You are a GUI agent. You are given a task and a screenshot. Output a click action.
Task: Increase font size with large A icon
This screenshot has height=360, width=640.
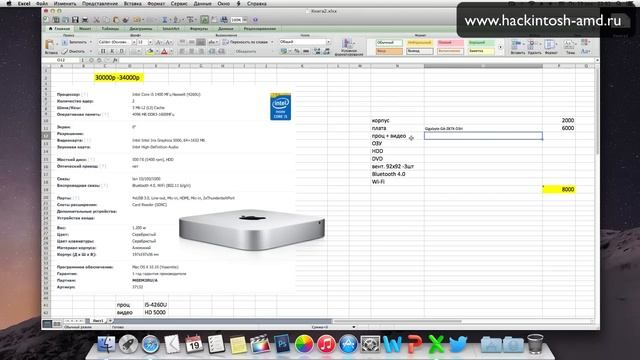(159, 42)
